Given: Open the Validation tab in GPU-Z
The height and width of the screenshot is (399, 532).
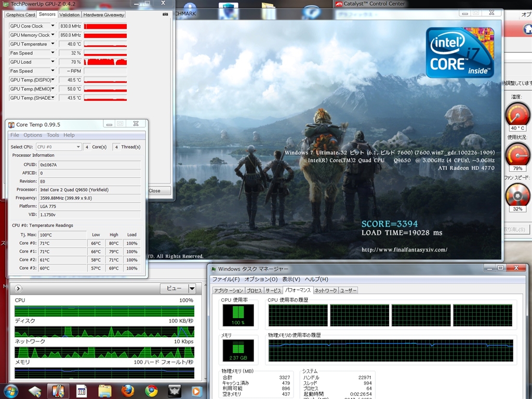Looking at the screenshot, I should click(70, 15).
